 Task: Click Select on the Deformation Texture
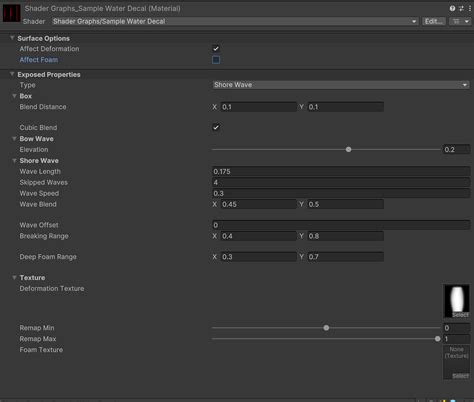tap(460, 315)
